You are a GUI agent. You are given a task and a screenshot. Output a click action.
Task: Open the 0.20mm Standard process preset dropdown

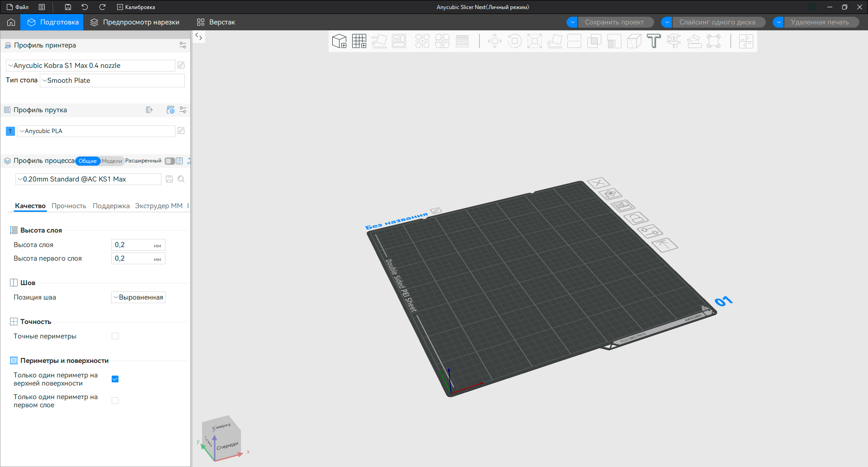coord(88,179)
